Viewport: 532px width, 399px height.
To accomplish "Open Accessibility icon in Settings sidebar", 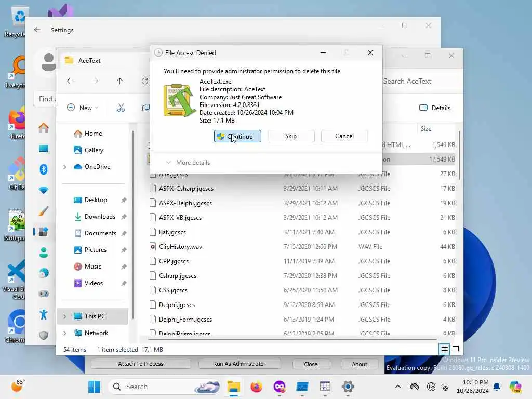I will [44, 314].
